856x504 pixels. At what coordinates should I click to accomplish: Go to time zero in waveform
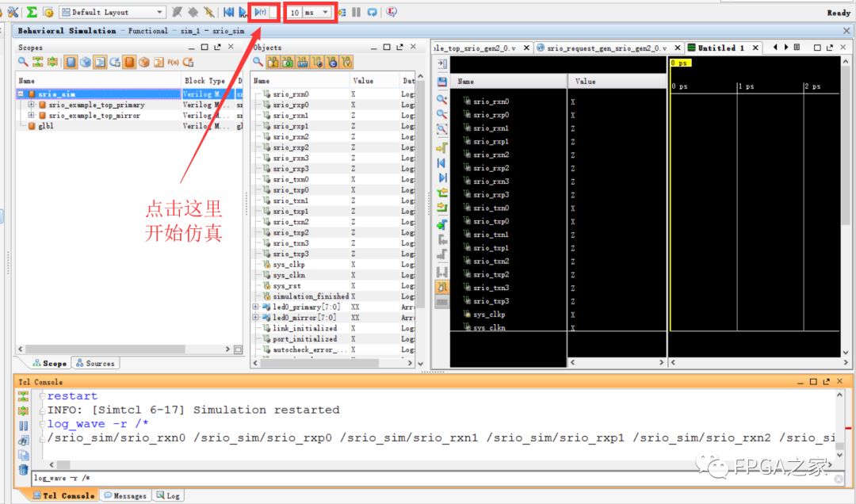[x=442, y=162]
